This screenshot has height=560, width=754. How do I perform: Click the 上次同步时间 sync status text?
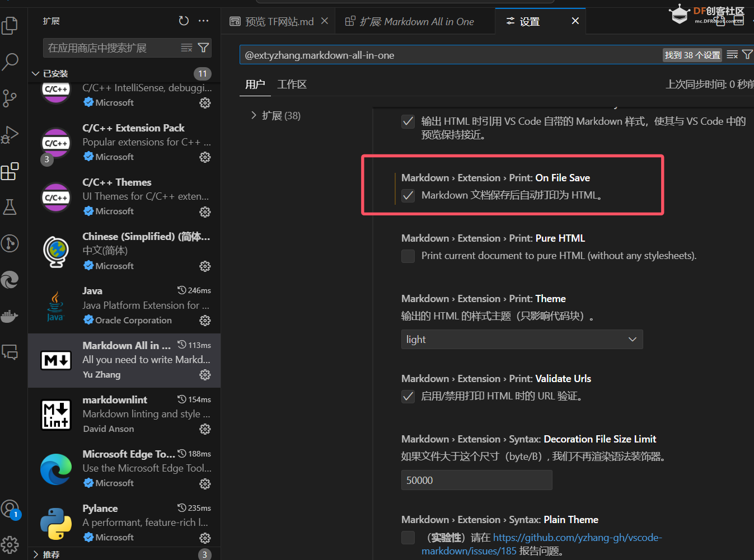pyautogui.click(x=709, y=84)
